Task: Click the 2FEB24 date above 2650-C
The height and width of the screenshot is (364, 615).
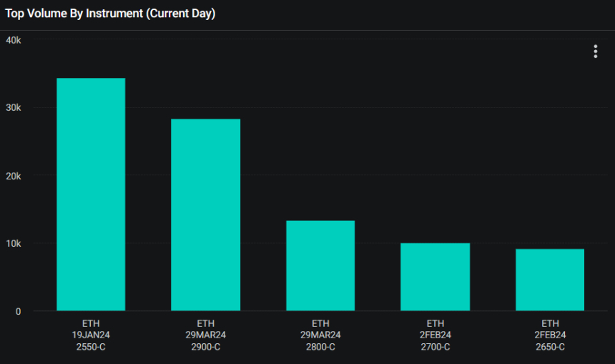Action: [x=550, y=335]
